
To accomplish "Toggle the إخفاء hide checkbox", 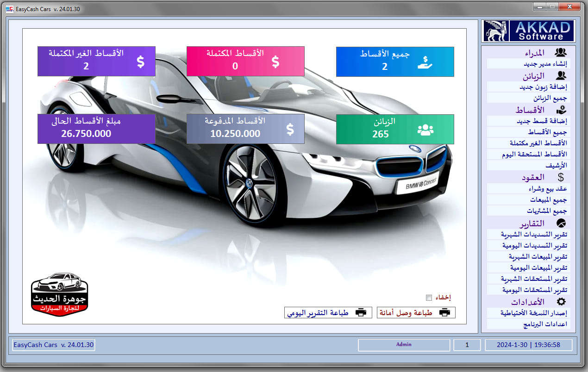I will click(429, 298).
